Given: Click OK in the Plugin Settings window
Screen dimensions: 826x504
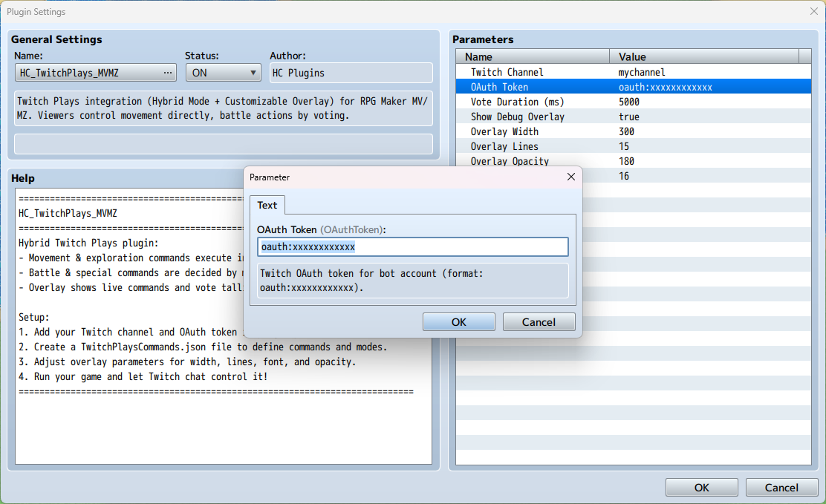Looking at the screenshot, I should tap(702, 488).
